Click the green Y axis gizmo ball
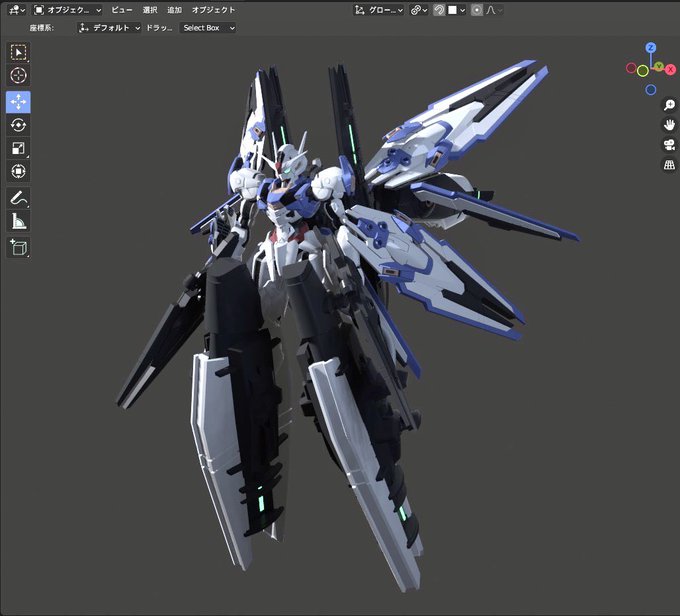 659,66
